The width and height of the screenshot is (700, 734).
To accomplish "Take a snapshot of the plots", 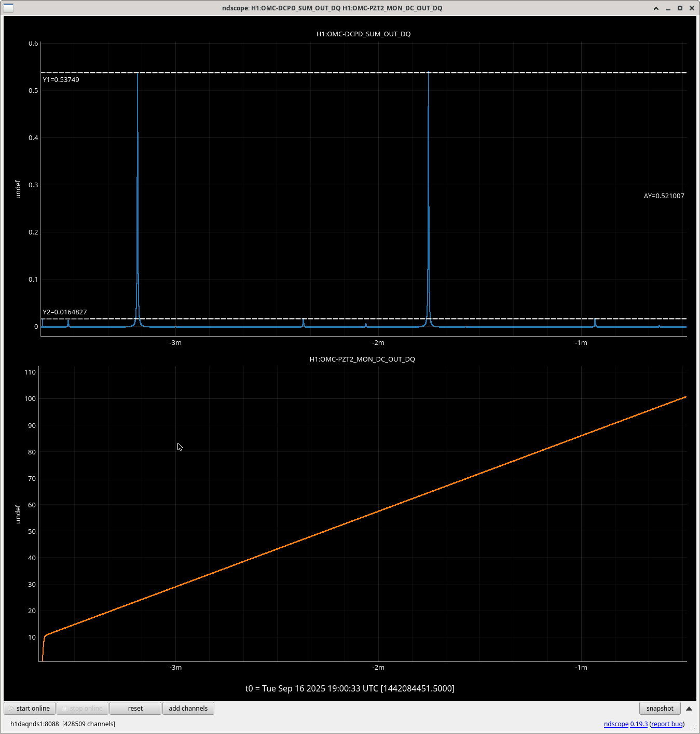I will pyautogui.click(x=660, y=709).
